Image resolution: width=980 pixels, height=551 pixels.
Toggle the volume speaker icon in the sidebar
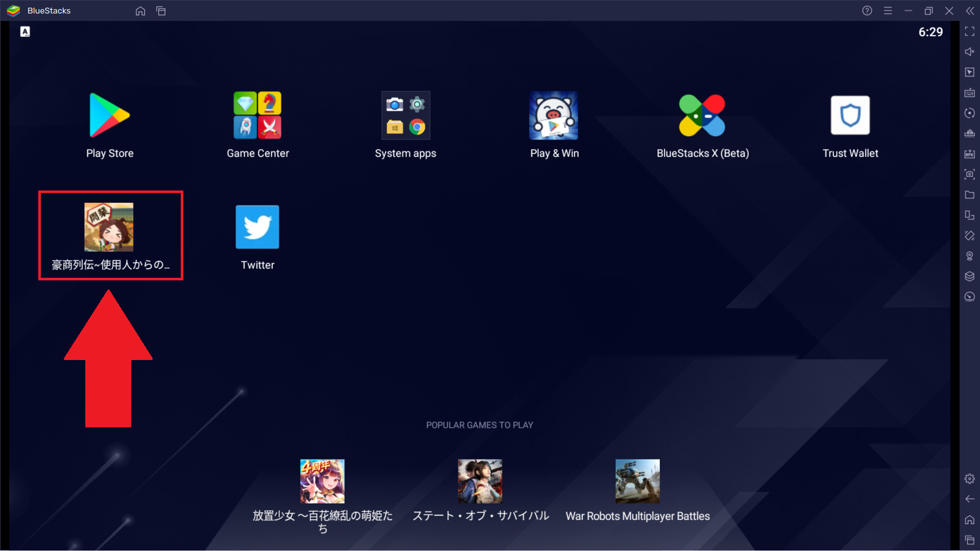(x=970, y=52)
